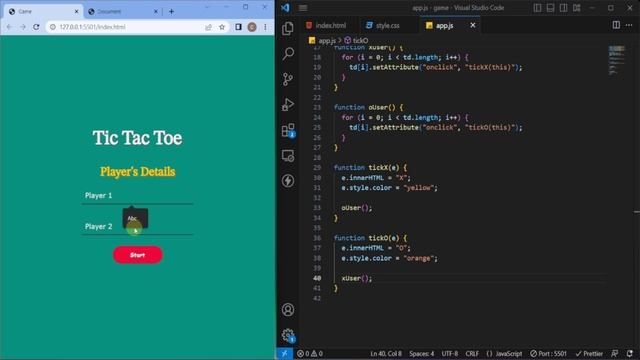Screen dimensions: 640x360
Task: Toggle the primary side bar layout icon
Action: 538,8
